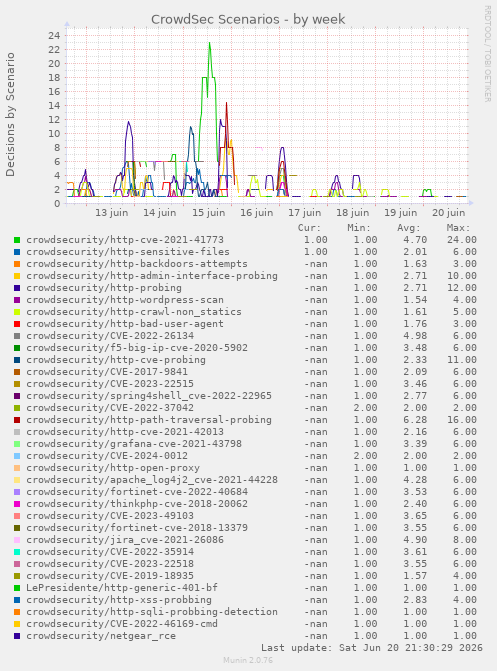Screen dimensions: 497x671
Task: Click the 13 juin x-axis date label
Action: click(111, 213)
